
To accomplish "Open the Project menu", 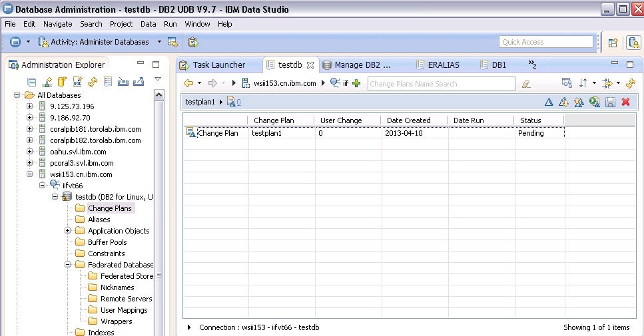I will click(121, 24).
